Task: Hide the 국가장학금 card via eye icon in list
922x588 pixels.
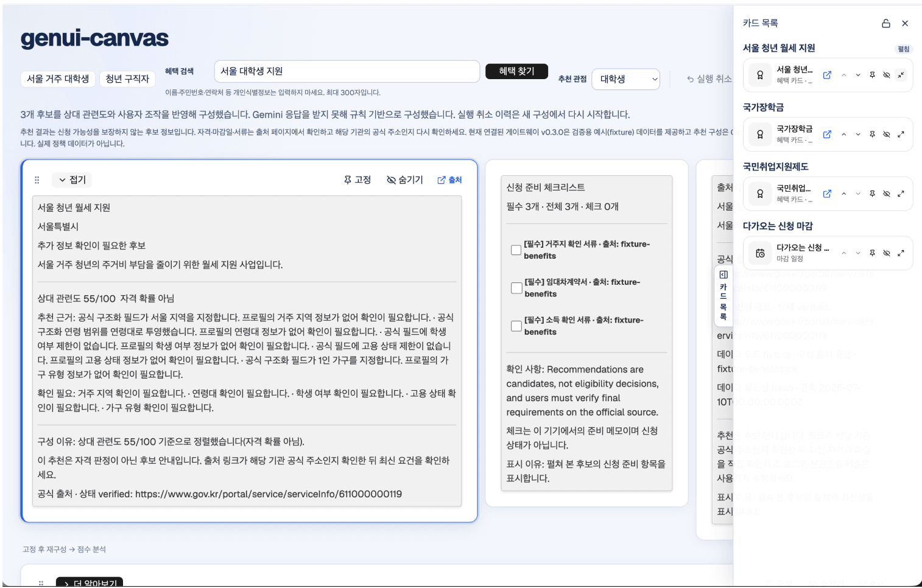Action: coord(887,135)
